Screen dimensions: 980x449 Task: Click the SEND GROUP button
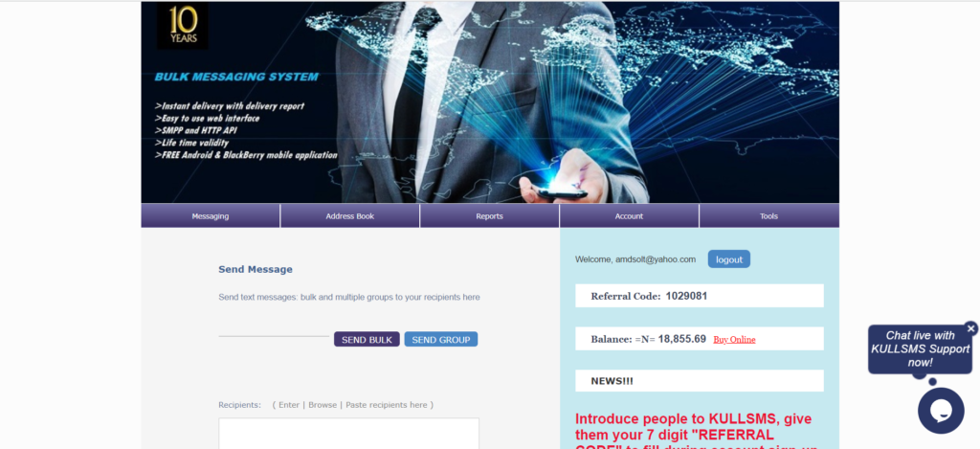(x=441, y=340)
